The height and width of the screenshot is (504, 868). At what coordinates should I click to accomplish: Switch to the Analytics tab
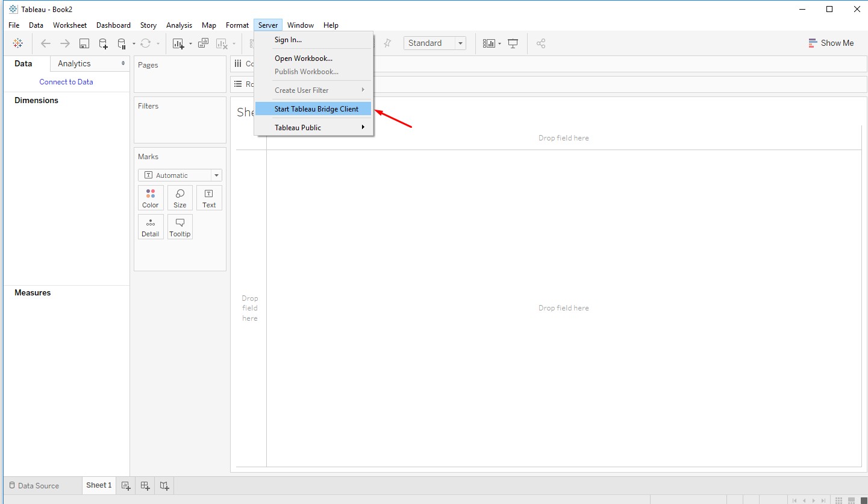click(x=74, y=63)
